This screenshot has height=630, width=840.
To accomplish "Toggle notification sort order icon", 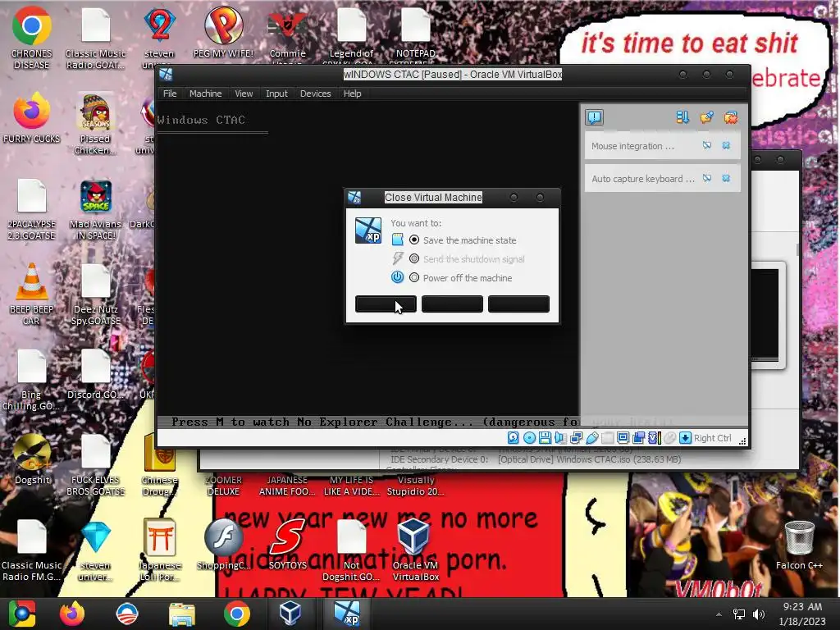I will coord(682,117).
